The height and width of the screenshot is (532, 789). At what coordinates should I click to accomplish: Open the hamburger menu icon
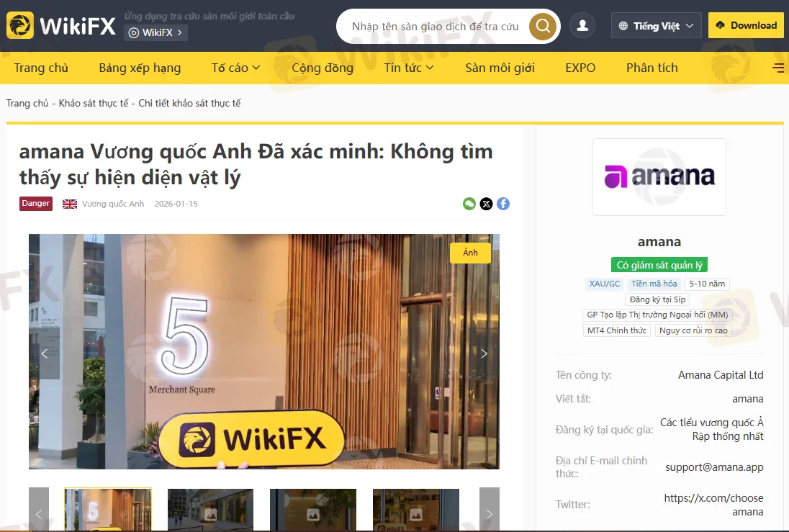(778, 68)
